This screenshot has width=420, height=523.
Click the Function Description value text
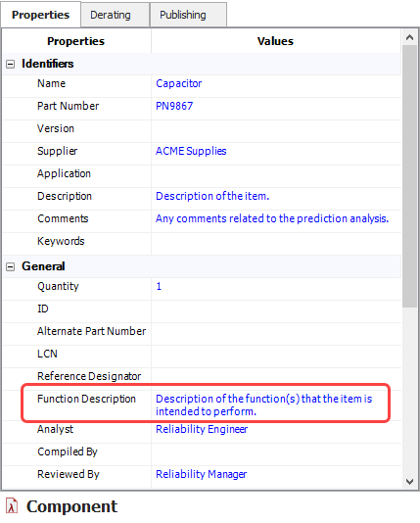263,404
